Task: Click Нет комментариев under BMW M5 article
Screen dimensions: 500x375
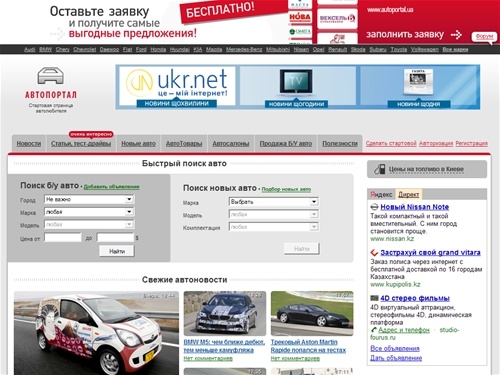Action: coord(208,359)
